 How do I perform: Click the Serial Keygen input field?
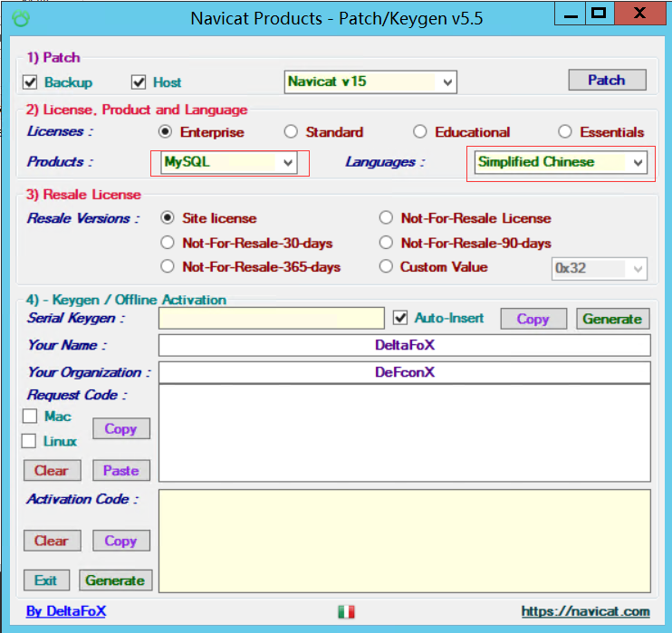tap(272, 319)
